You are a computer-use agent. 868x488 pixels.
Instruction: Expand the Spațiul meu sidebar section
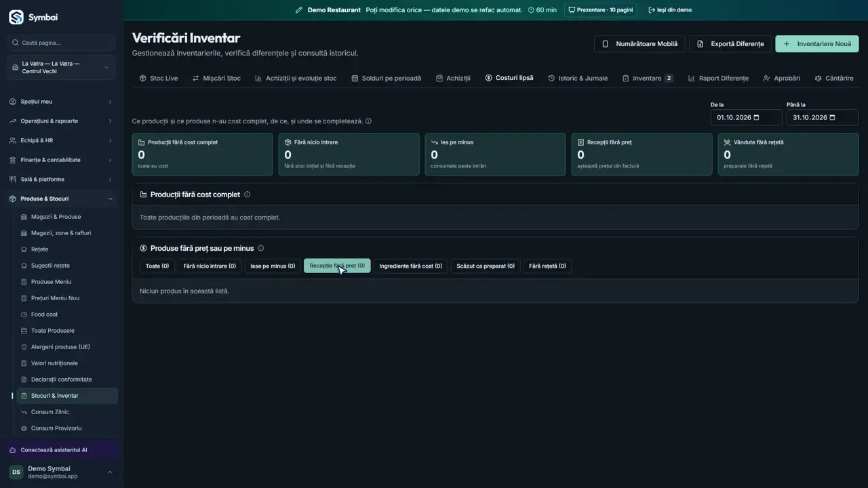tap(61, 102)
